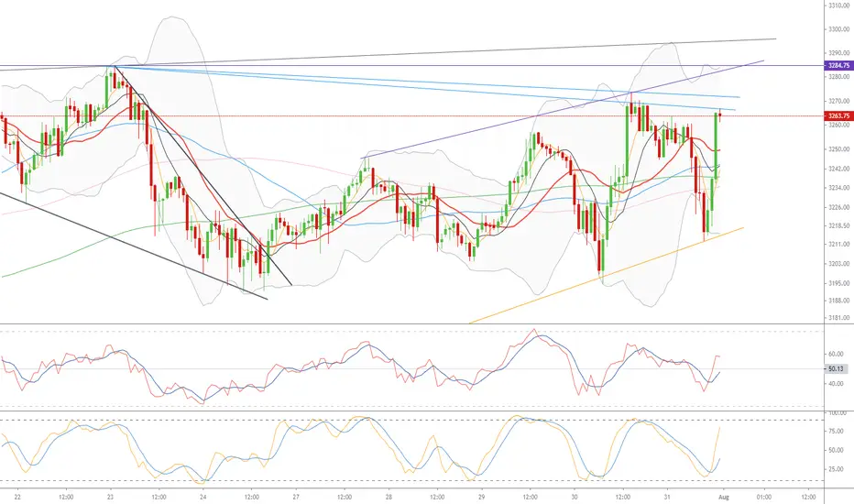
Task: Click the 75.00 level on stochastic scale
Action: [x=836, y=432]
